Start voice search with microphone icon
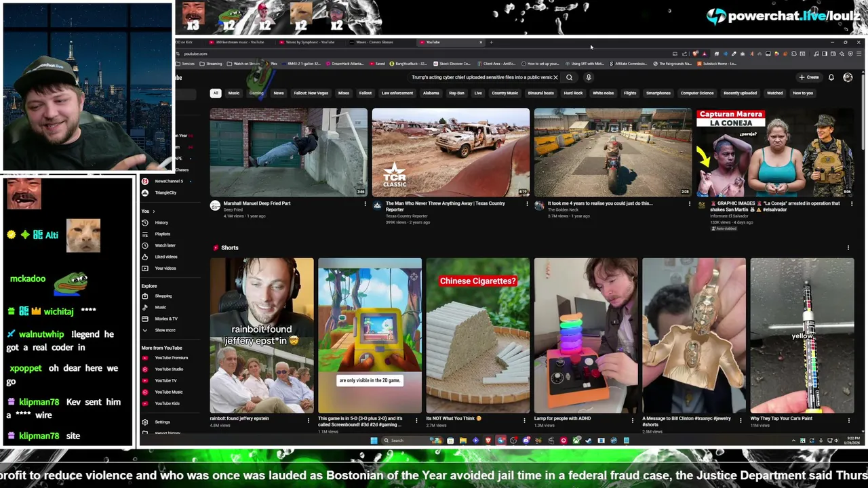Viewport: 868px width, 488px height. (x=589, y=77)
